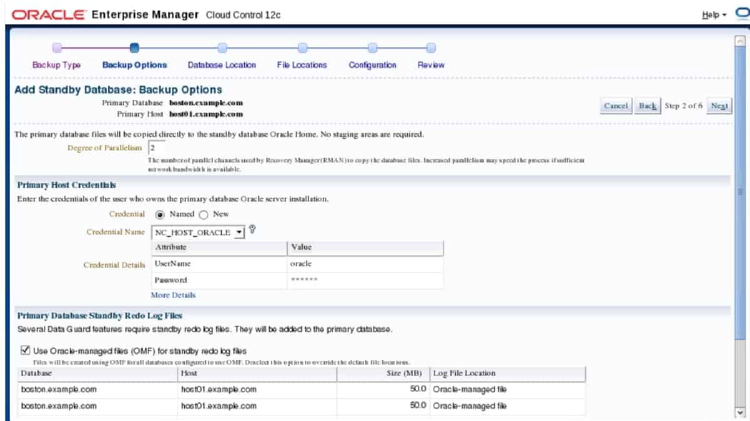Click the credential key icon beside Credential Name

pyautogui.click(x=253, y=230)
